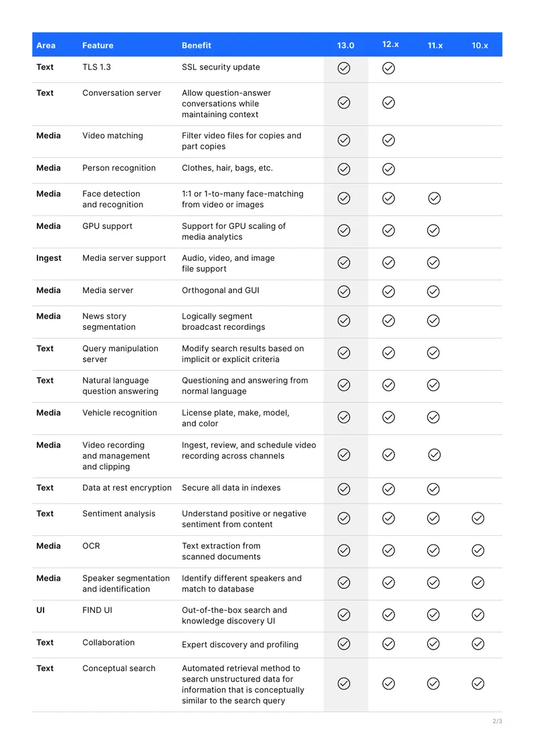Click the News story segmentation feature text
535x756 pixels.
coord(109,322)
